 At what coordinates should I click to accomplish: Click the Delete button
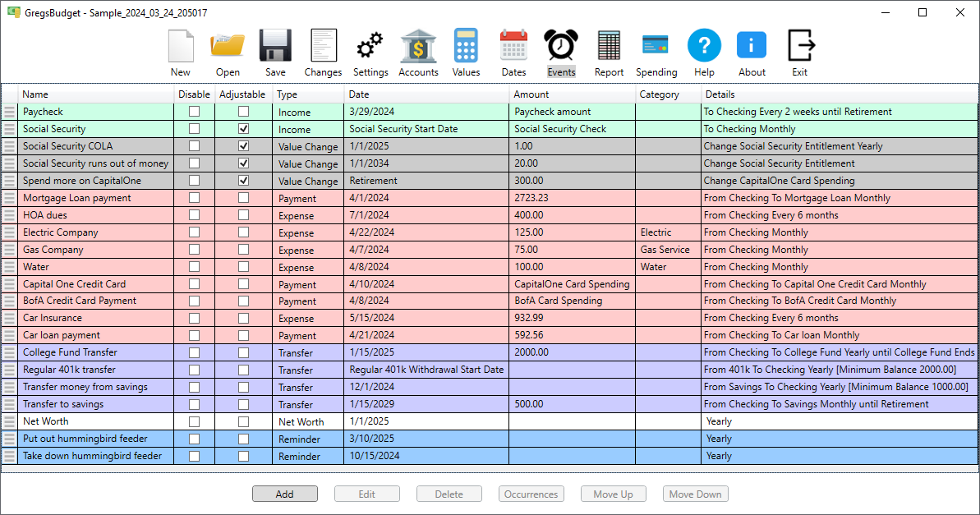pos(449,494)
